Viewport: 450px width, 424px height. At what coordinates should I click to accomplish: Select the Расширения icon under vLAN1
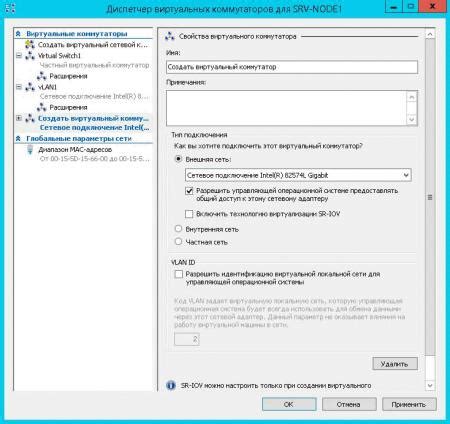[x=42, y=107]
